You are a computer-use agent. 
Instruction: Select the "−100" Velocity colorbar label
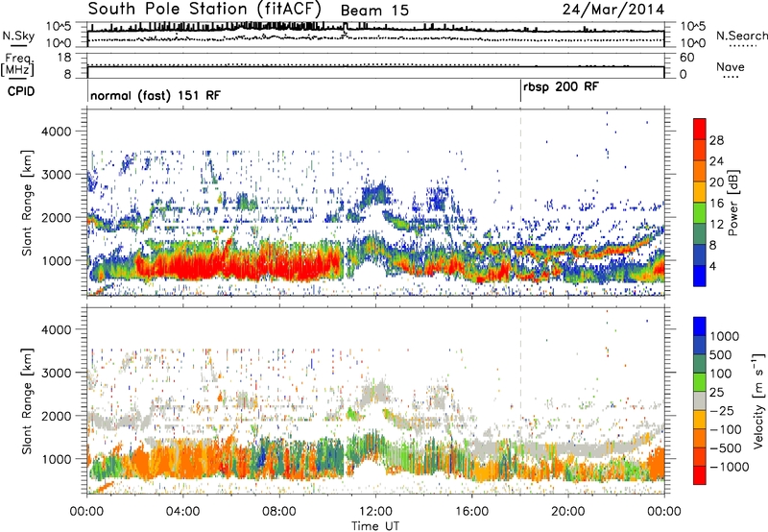[726, 429]
